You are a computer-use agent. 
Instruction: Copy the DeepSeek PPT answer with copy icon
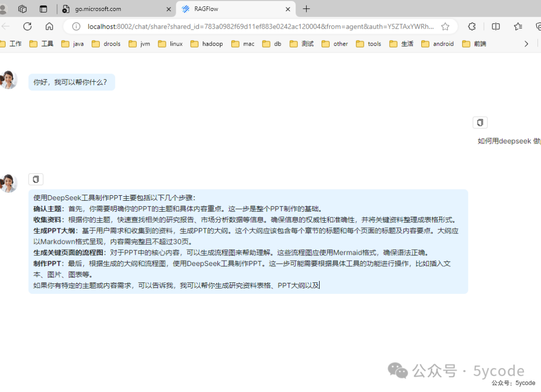point(36,179)
